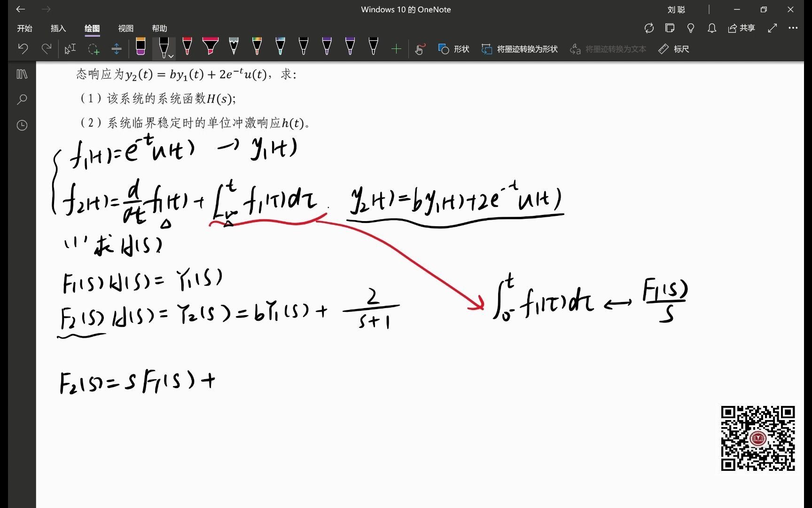The width and height of the screenshot is (812, 508).
Task: Toggle draw with touch mode
Action: 420,49
